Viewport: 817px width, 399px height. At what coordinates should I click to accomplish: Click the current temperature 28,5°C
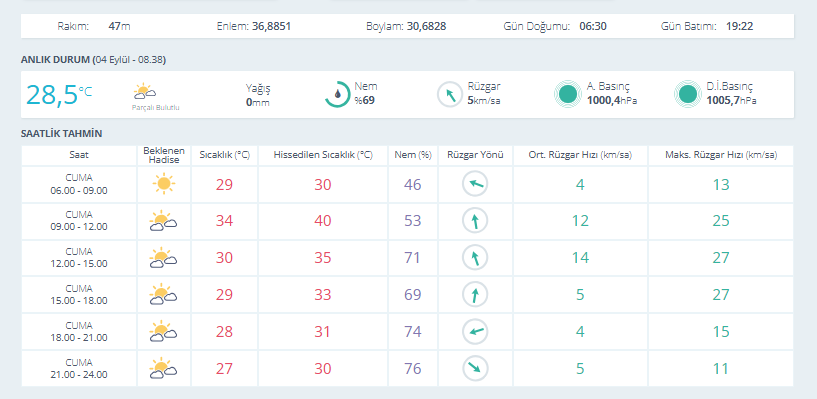pos(59,95)
